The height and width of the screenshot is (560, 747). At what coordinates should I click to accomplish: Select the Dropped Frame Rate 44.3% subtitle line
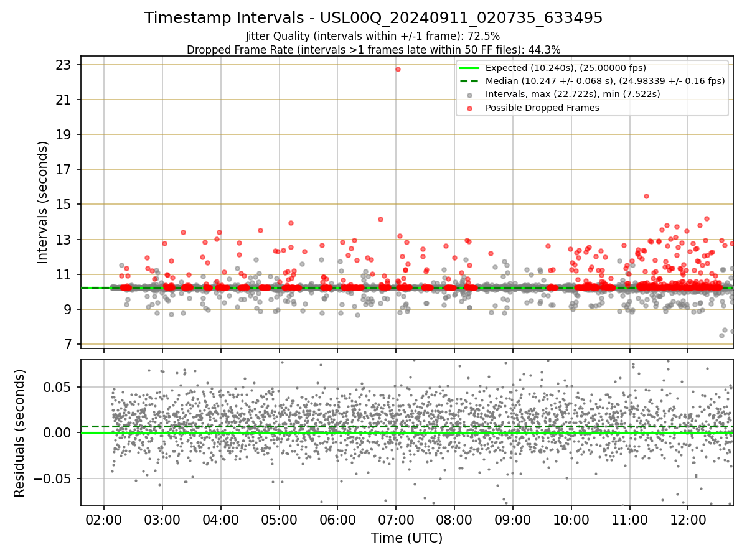374,50
